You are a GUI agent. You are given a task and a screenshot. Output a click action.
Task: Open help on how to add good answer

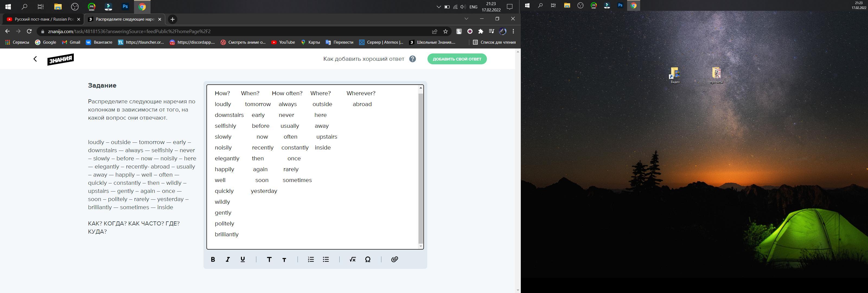pyautogui.click(x=412, y=59)
